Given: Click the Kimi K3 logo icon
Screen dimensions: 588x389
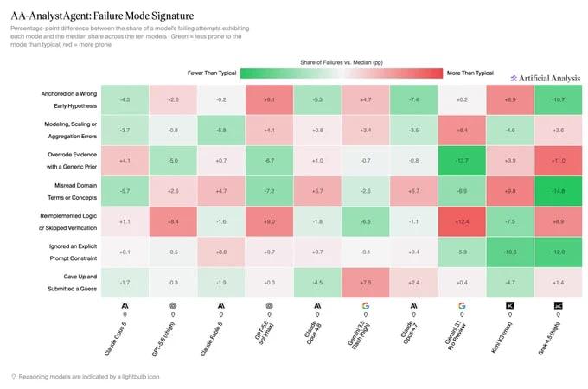Looking at the screenshot, I should (x=510, y=306).
